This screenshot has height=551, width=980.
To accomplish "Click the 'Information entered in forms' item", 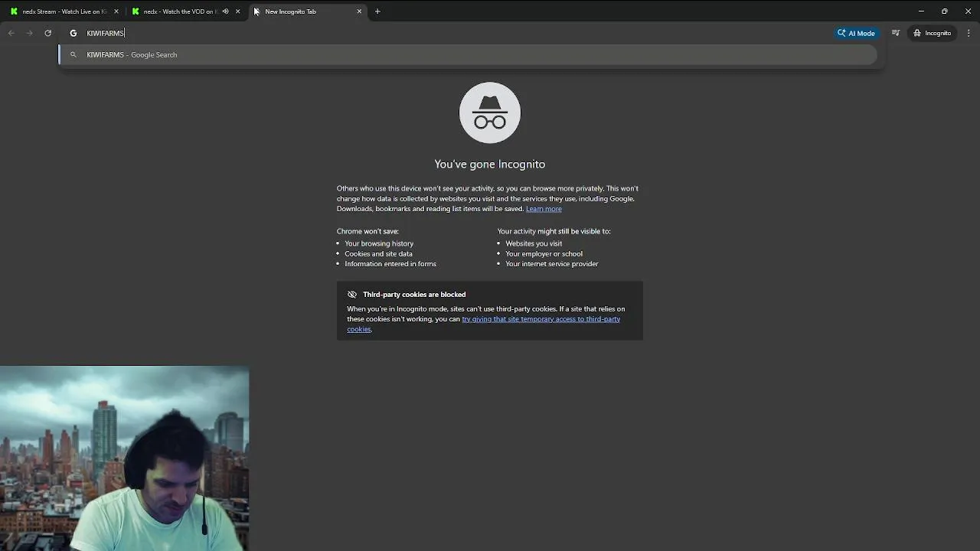I will click(x=390, y=264).
